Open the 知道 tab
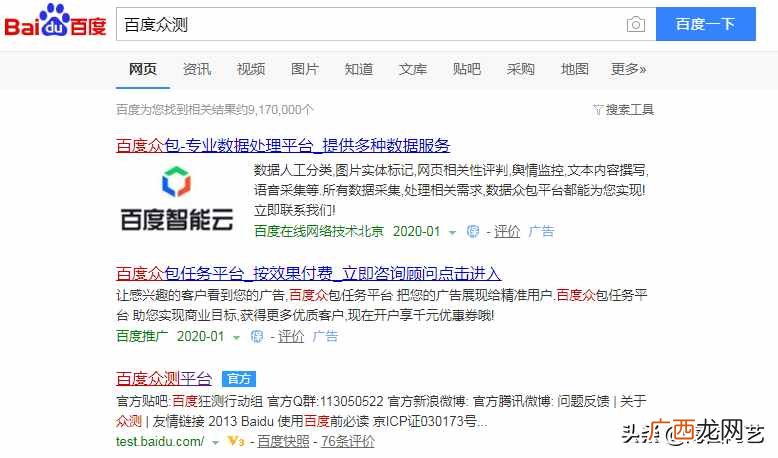Viewport: 778px width, 458px height. coord(359,69)
